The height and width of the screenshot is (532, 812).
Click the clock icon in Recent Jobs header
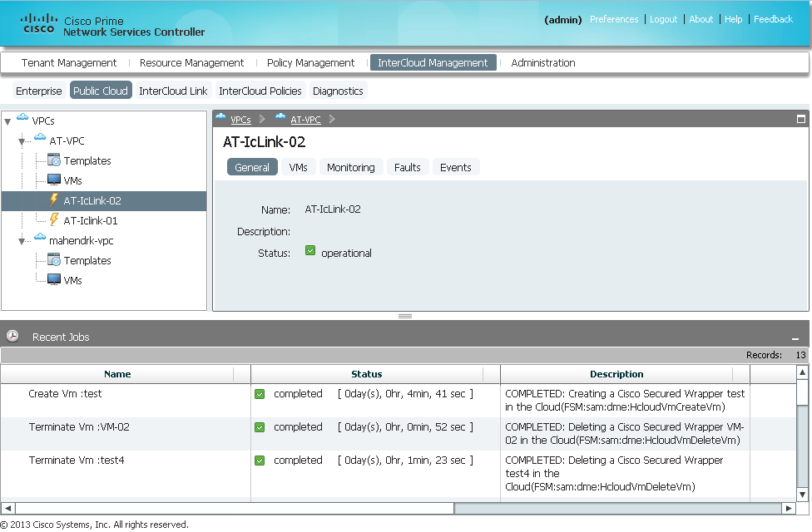(x=14, y=337)
